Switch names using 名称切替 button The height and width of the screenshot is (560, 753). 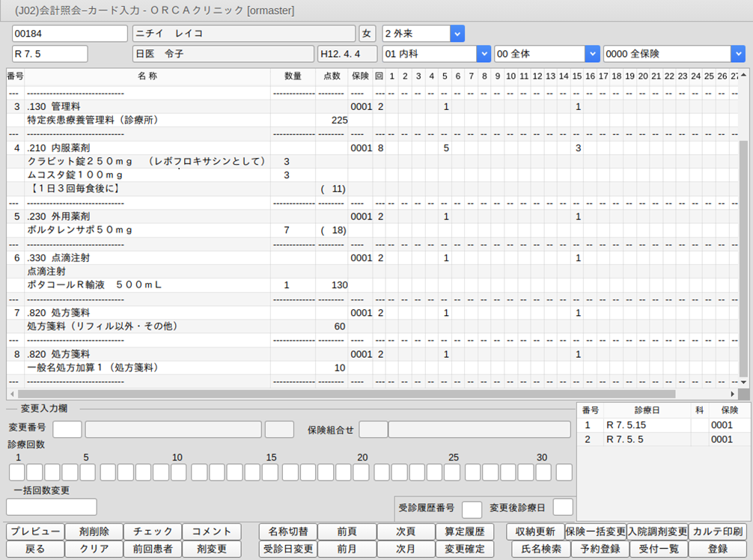pos(288,532)
